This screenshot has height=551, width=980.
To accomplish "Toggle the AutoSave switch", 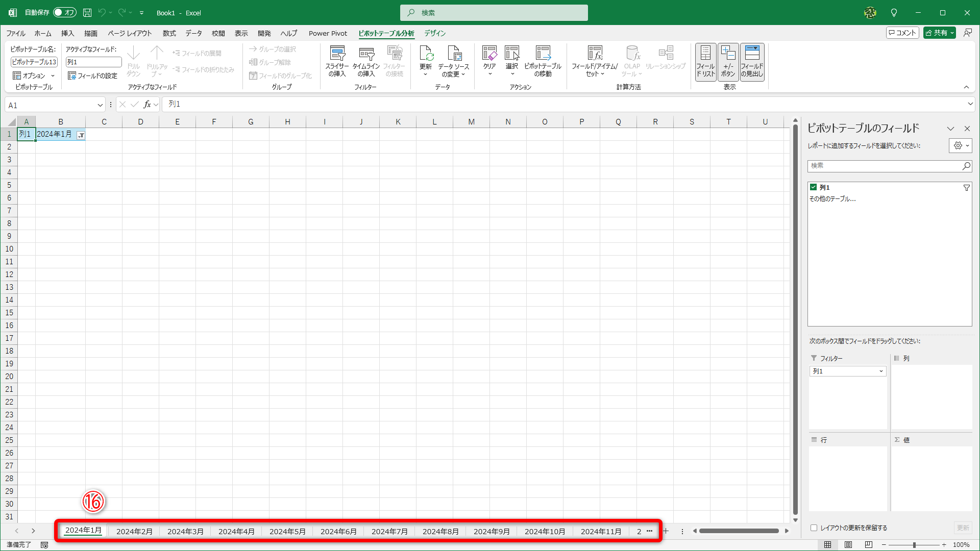I will click(65, 12).
